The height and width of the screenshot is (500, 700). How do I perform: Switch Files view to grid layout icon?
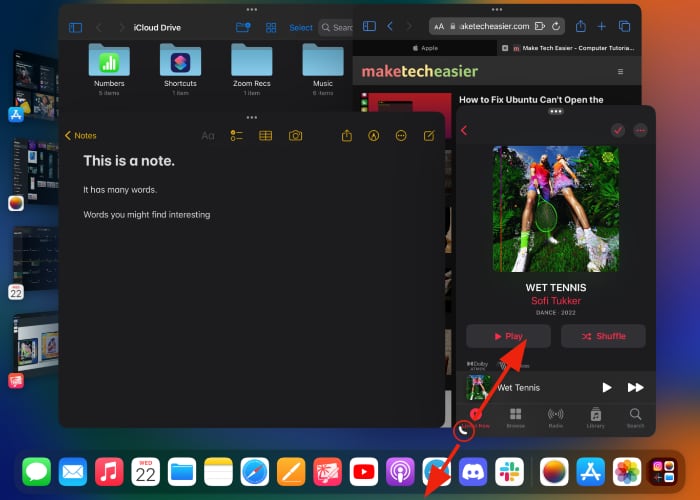tap(271, 28)
